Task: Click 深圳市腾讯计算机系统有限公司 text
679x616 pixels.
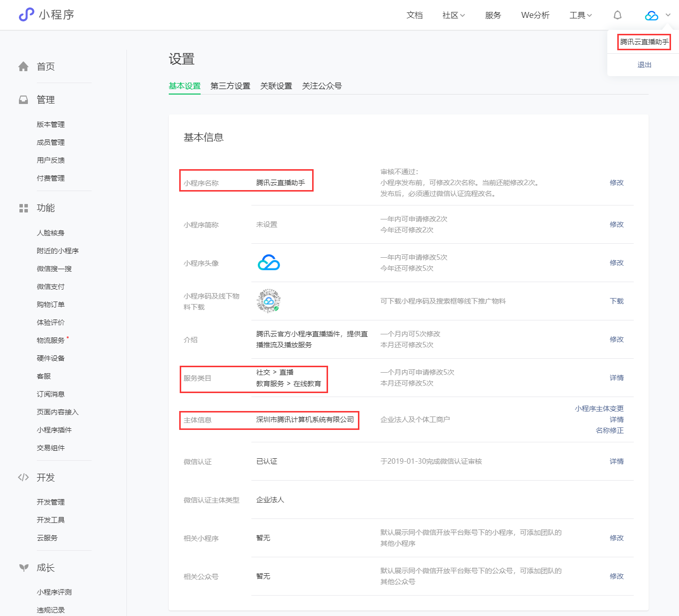Action: (x=305, y=419)
